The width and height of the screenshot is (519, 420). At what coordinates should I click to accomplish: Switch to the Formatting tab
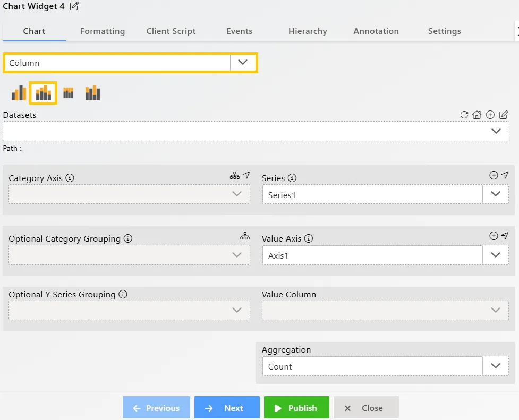(103, 31)
